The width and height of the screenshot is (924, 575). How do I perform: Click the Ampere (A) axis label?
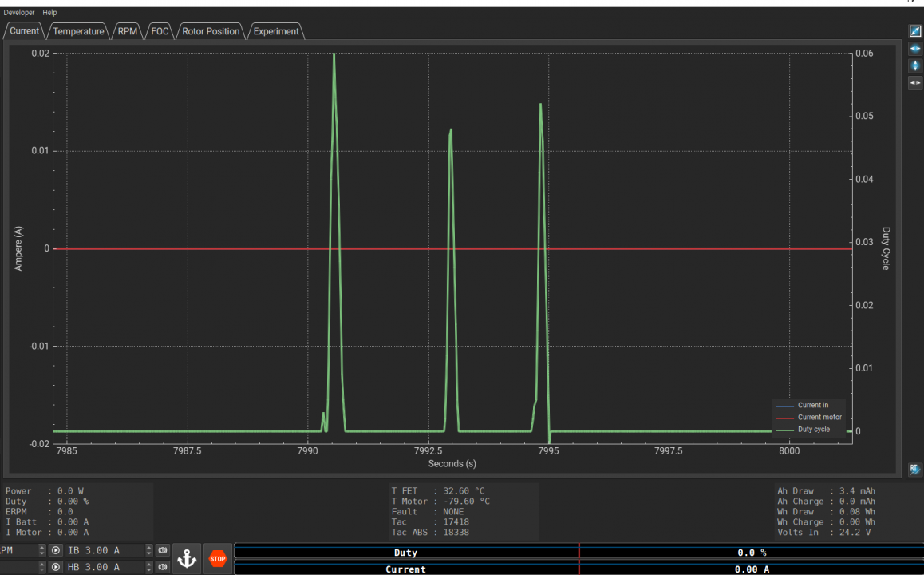pos(18,249)
